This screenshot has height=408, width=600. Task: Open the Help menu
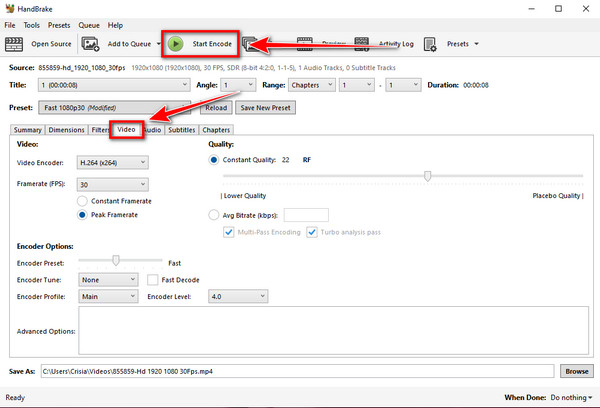tap(115, 25)
